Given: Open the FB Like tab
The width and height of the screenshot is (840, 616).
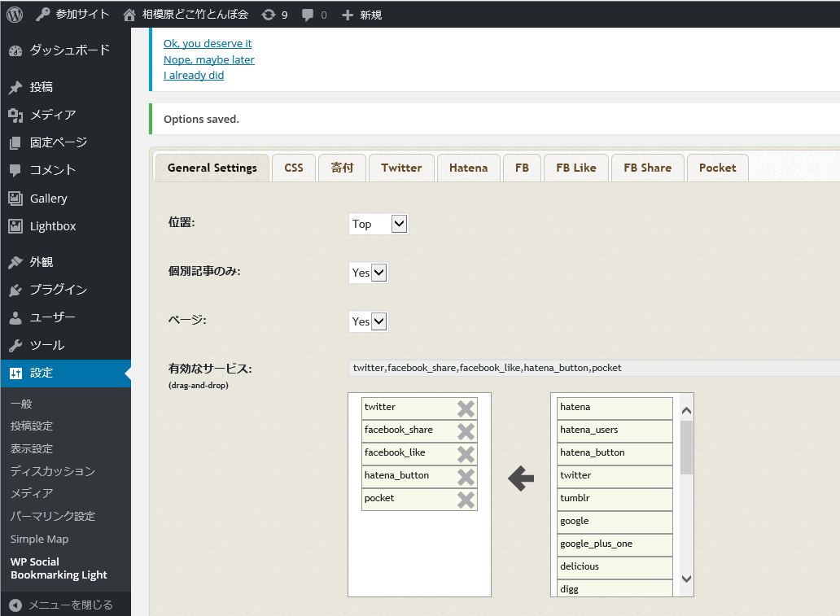Looking at the screenshot, I should (576, 168).
